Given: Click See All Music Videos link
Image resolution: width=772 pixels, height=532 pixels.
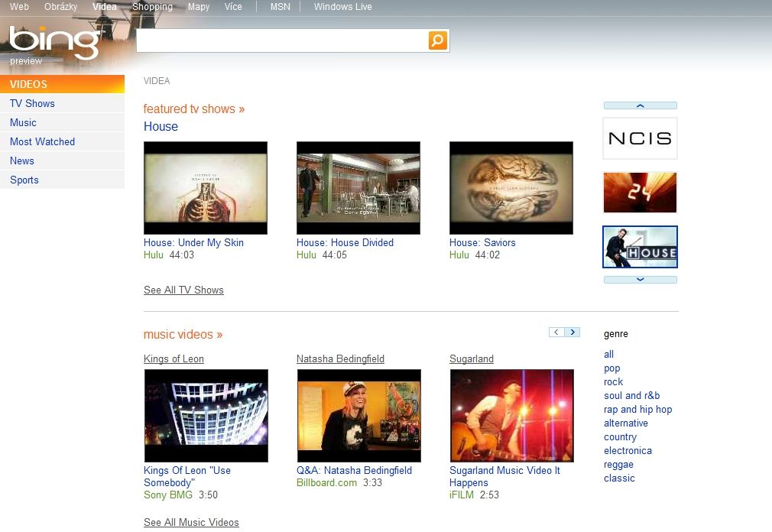Looking at the screenshot, I should pyautogui.click(x=192, y=522).
